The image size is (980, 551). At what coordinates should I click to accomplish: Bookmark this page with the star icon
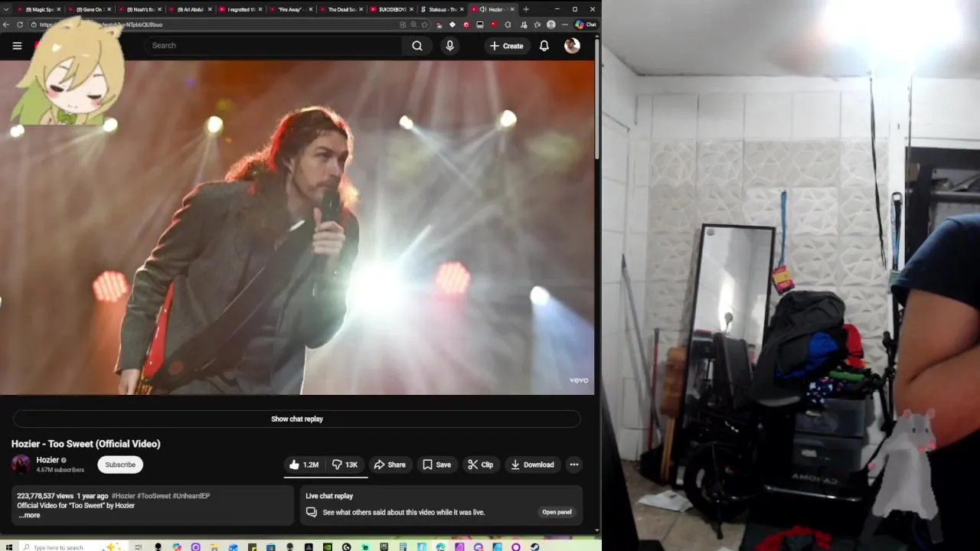point(425,24)
